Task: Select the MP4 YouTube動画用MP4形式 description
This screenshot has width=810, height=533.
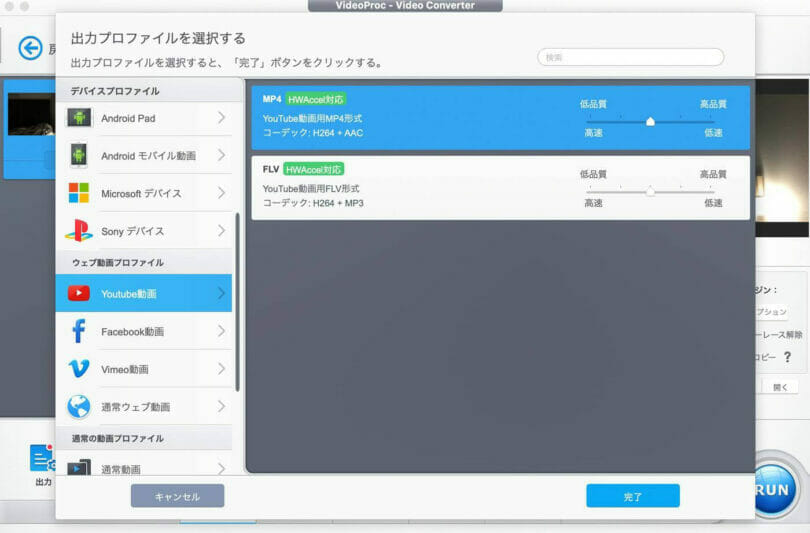Action: click(x=312, y=118)
